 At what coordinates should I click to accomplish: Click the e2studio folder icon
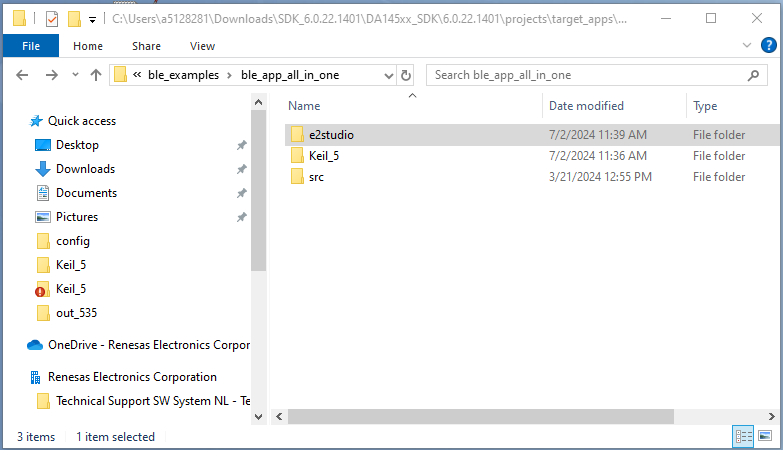(297, 134)
